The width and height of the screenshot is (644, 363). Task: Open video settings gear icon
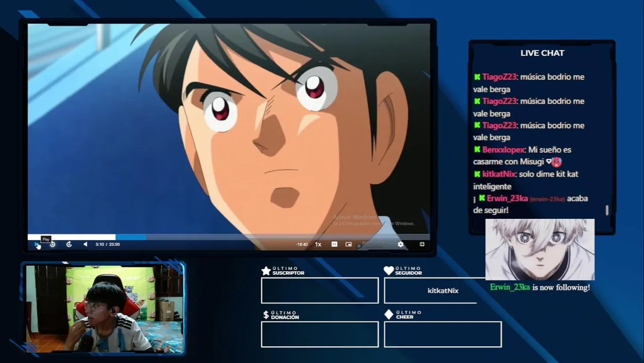pos(401,245)
